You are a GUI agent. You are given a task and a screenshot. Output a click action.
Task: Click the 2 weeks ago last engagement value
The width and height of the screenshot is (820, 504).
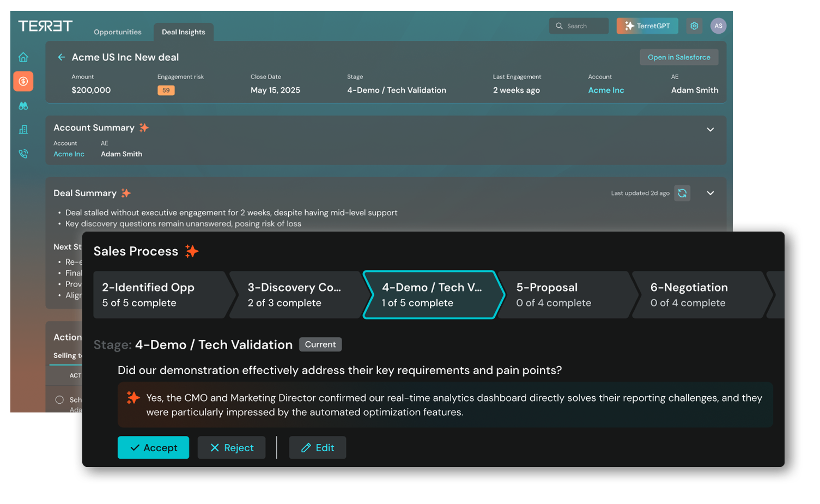point(517,90)
